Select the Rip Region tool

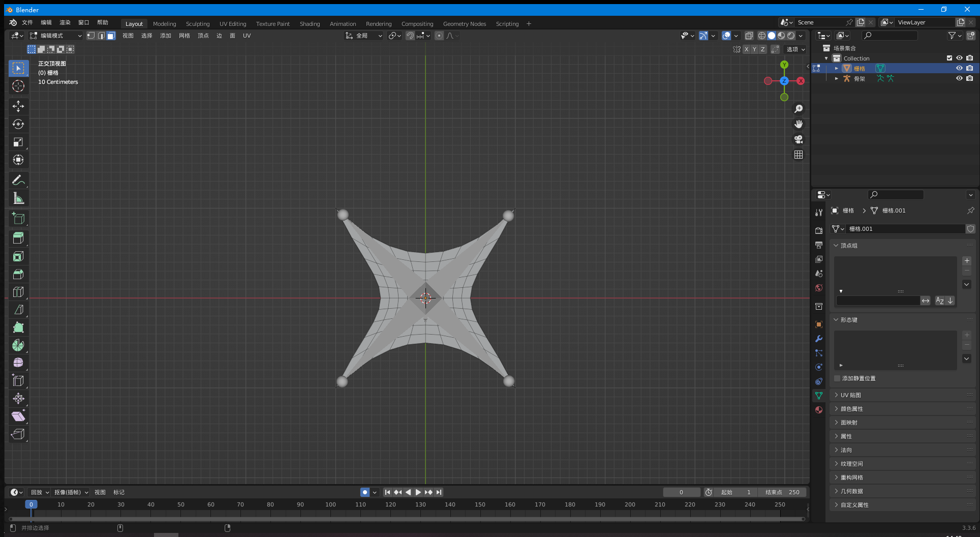click(18, 434)
